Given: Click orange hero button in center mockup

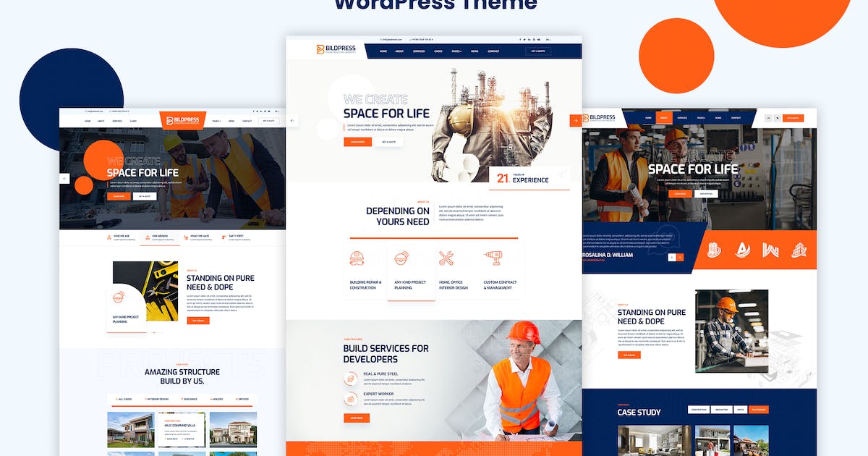Looking at the screenshot, I should coord(357,142).
